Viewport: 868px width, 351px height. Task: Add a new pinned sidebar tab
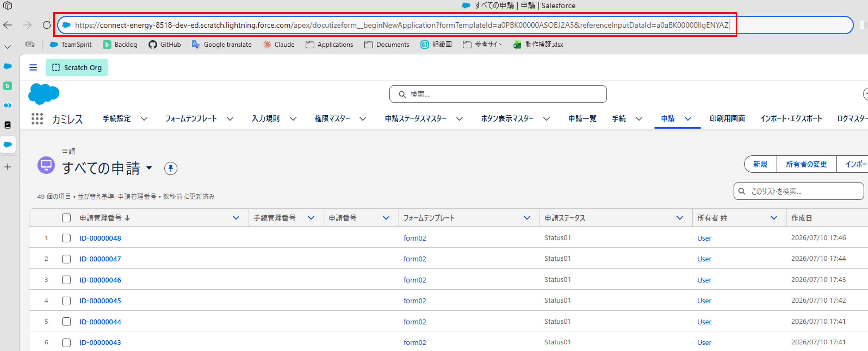7,167
